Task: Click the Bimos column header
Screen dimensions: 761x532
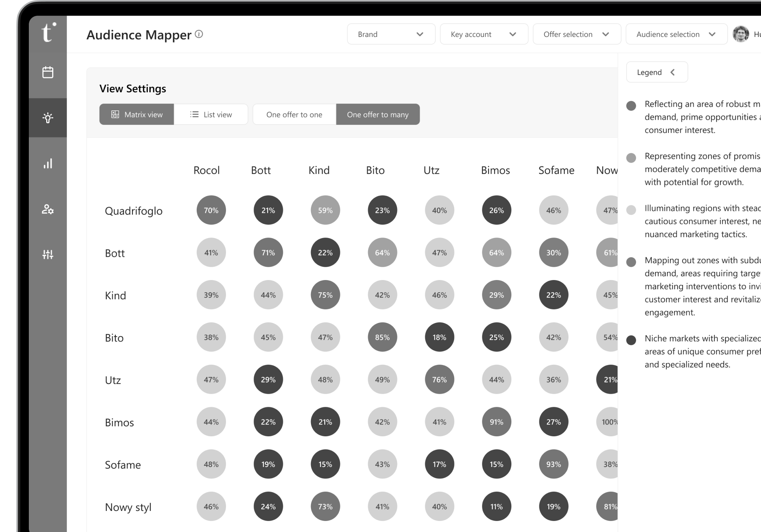Action: tap(495, 170)
